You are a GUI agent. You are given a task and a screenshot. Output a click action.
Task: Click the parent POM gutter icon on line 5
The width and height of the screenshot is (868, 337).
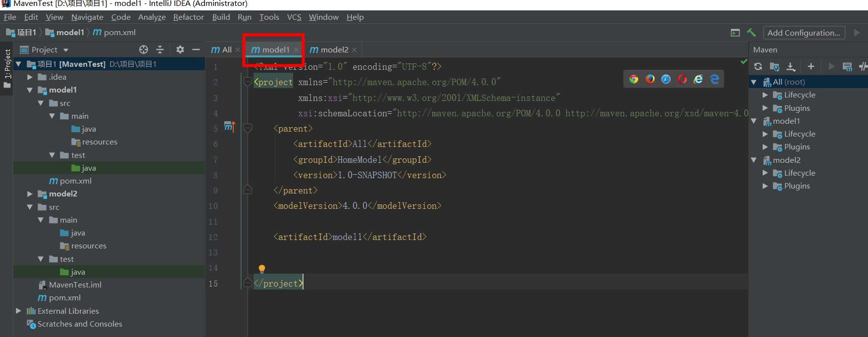(230, 127)
